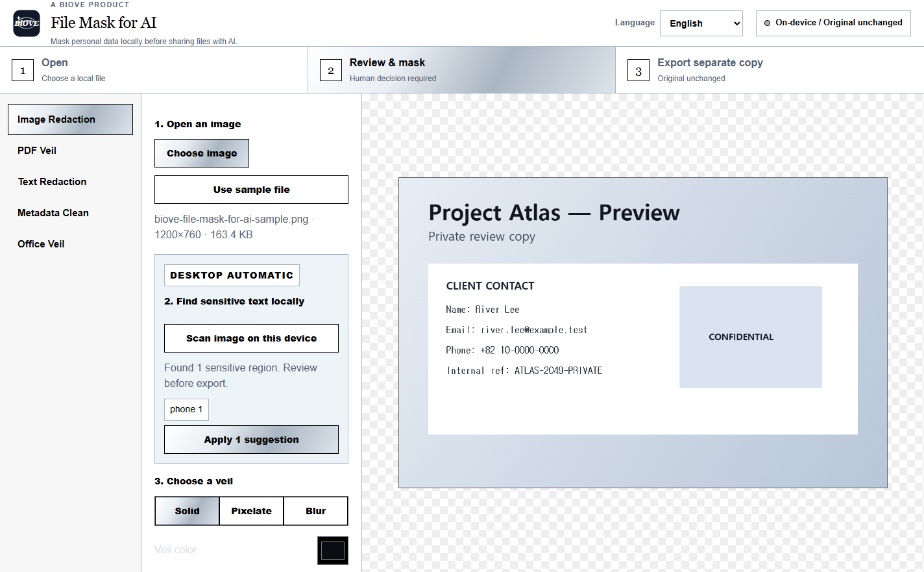Go to step 1 Open

pyautogui.click(x=154, y=70)
